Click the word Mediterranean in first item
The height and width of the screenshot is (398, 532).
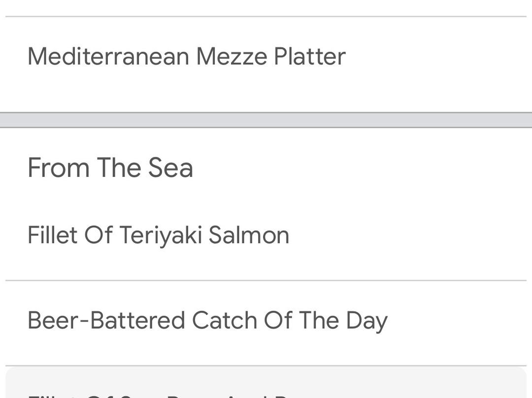click(x=108, y=56)
